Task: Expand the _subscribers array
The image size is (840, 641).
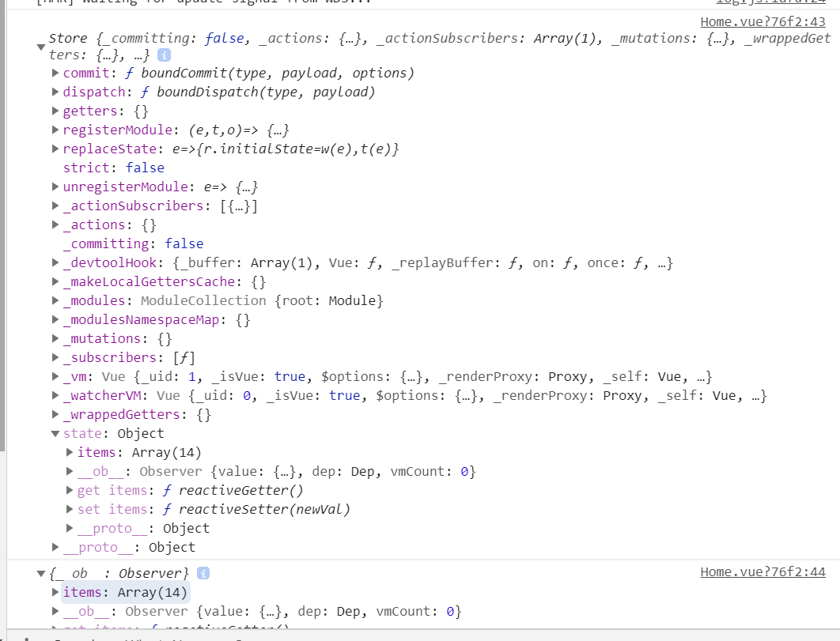Action: 55,357
